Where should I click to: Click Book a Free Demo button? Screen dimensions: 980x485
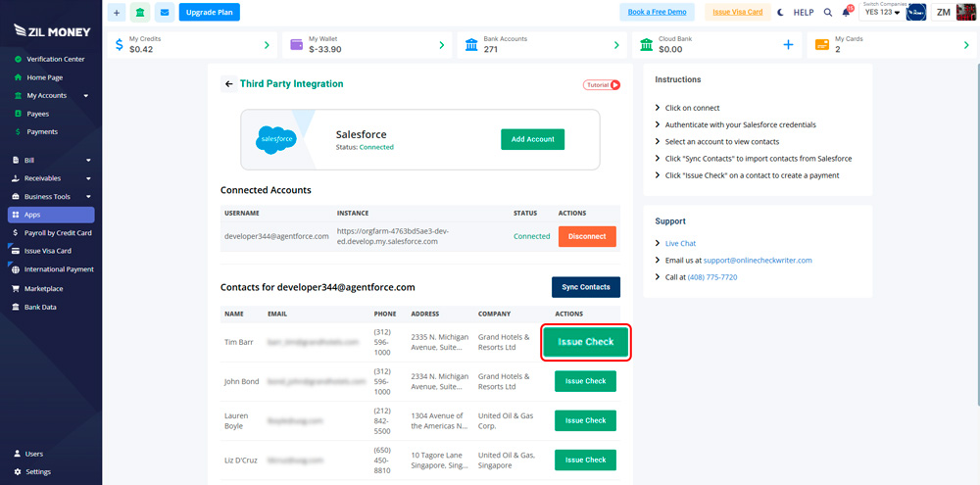[x=657, y=12]
